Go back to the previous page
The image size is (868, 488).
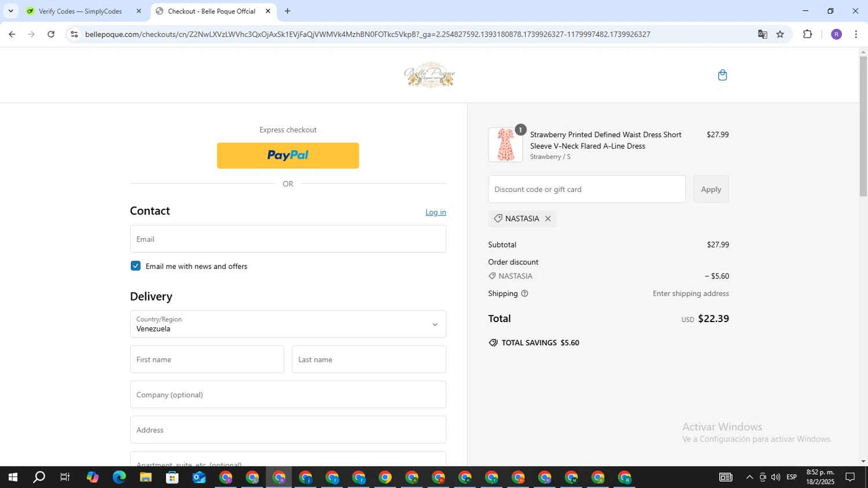[x=12, y=34]
